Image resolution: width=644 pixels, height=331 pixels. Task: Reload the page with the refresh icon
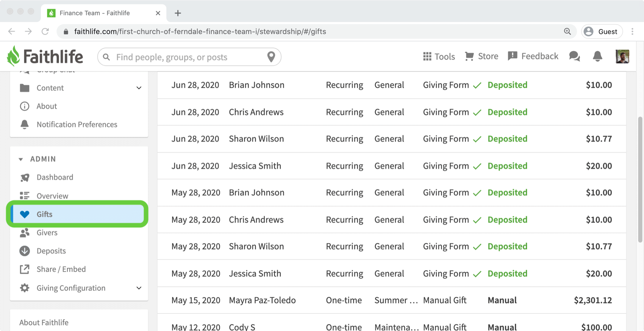pyautogui.click(x=45, y=31)
